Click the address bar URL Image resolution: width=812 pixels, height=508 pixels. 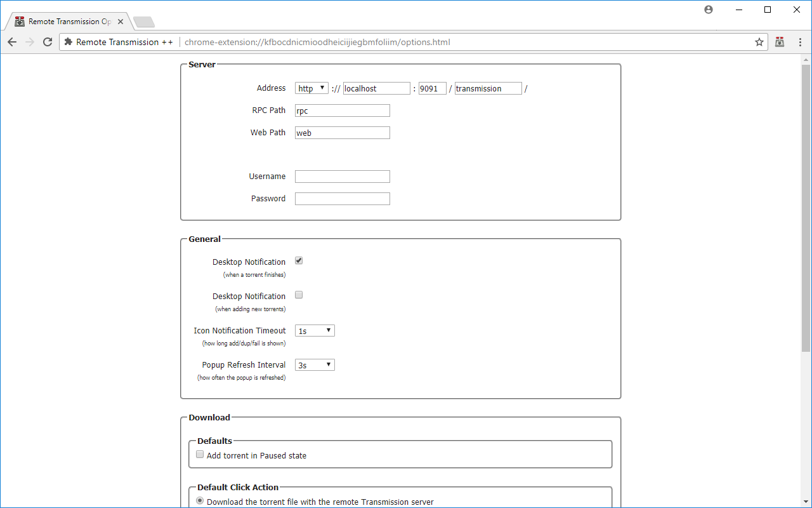click(317, 42)
